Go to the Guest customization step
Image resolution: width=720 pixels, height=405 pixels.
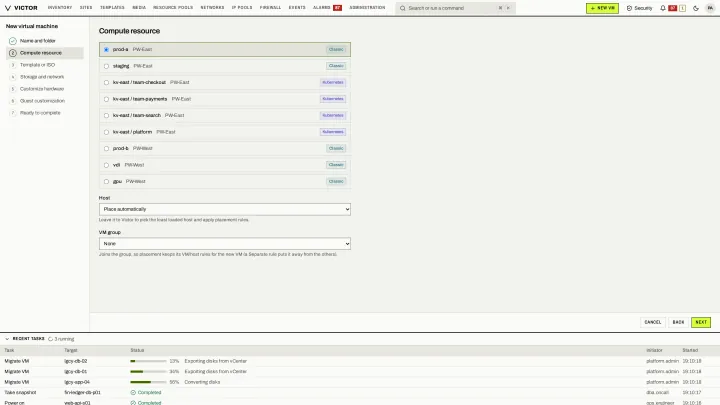pos(45,101)
